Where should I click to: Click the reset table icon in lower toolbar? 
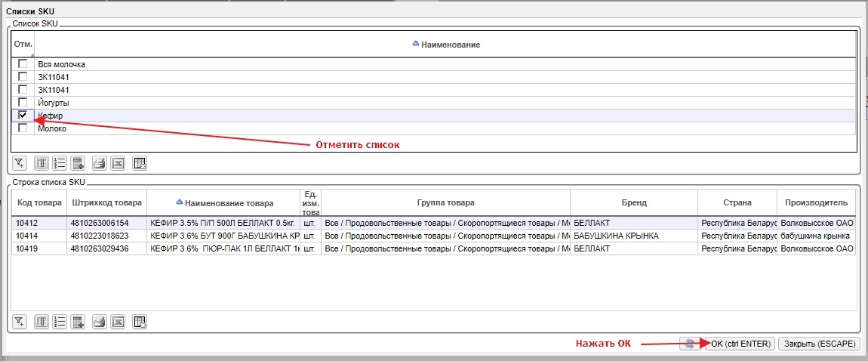pyautogui.click(x=139, y=322)
